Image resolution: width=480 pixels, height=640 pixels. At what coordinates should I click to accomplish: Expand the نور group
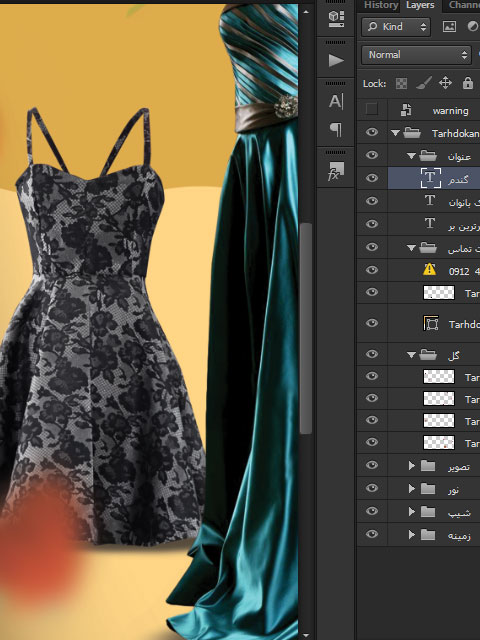pyautogui.click(x=411, y=488)
